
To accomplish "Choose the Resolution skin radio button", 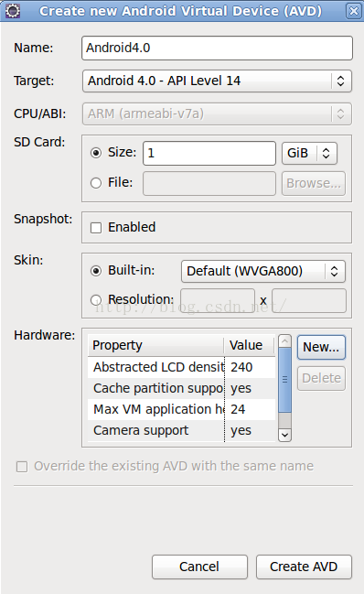I will (96, 300).
